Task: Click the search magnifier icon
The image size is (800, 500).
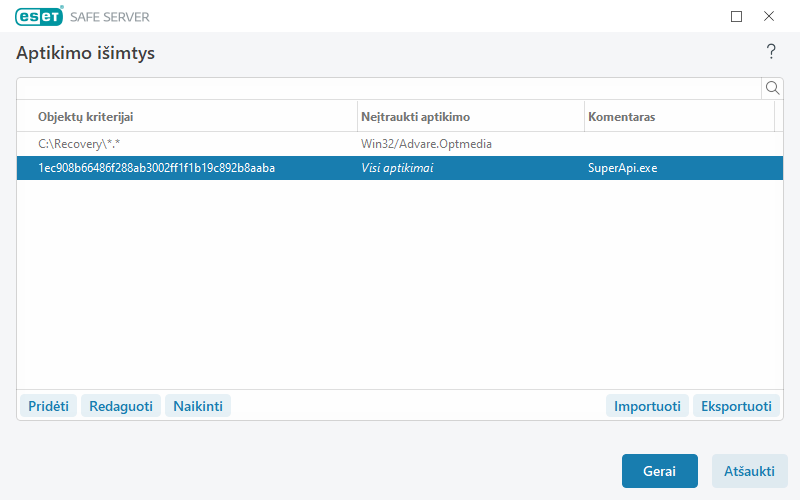Action: point(772,88)
